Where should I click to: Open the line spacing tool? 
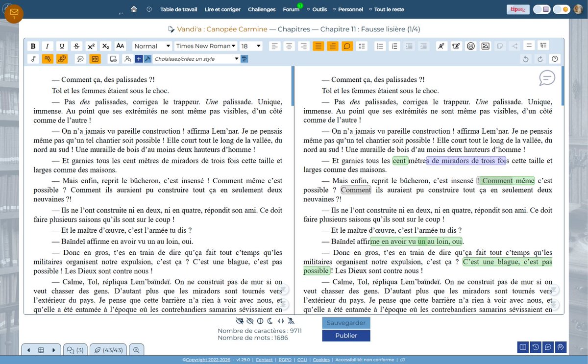pos(362,46)
